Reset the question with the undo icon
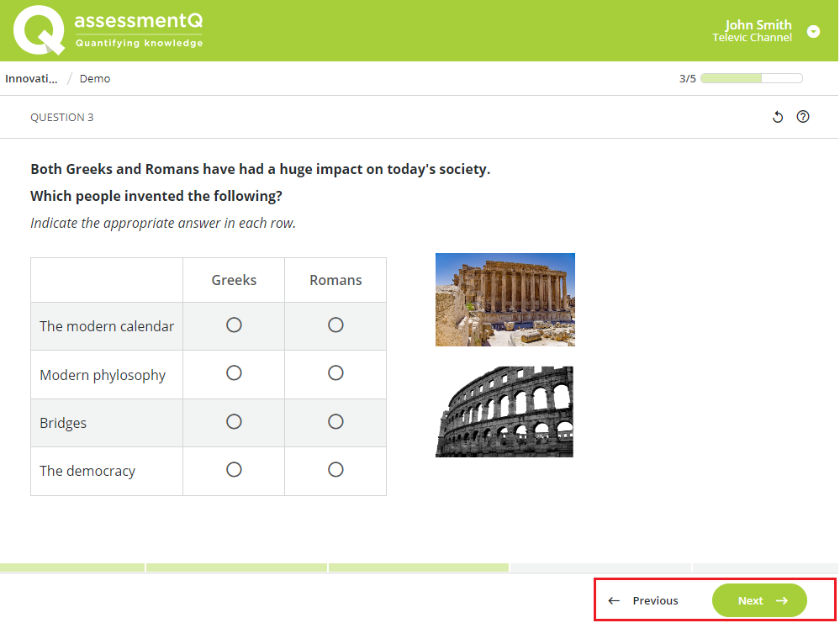Image resolution: width=840 pixels, height=623 pixels. click(x=778, y=117)
